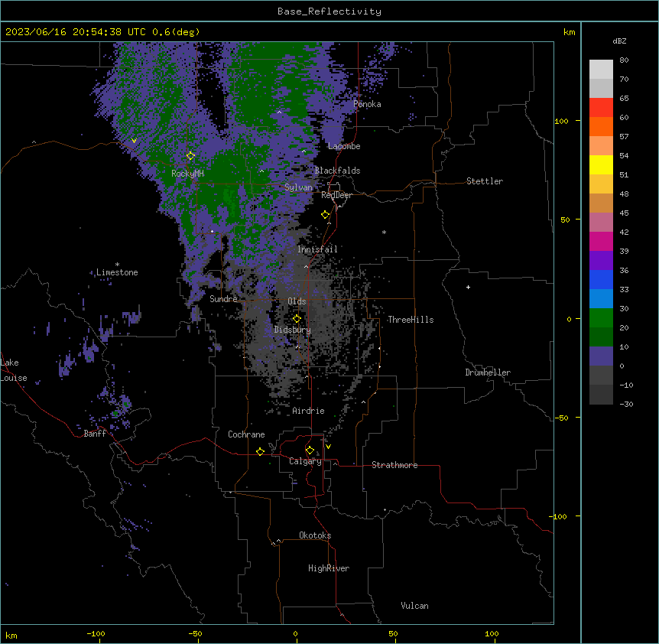Click the -100 km mark on bottom axis

tap(96, 633)
